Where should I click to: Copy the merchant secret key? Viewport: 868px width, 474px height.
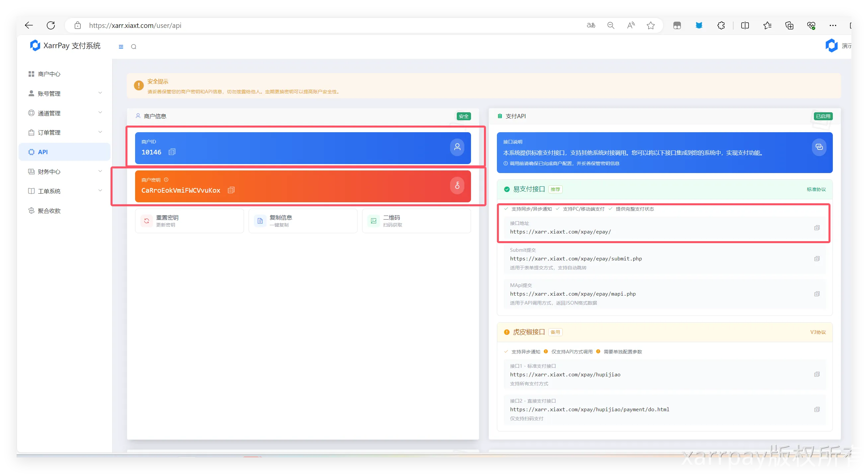click(231, 190)
